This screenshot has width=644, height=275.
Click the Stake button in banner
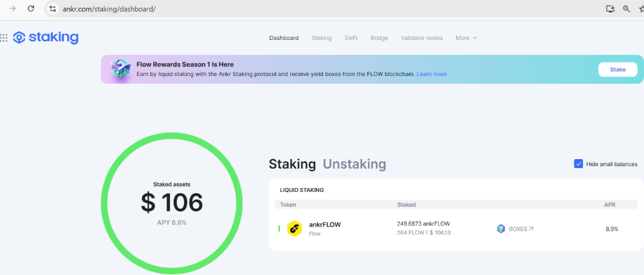[x=618, y=70]
